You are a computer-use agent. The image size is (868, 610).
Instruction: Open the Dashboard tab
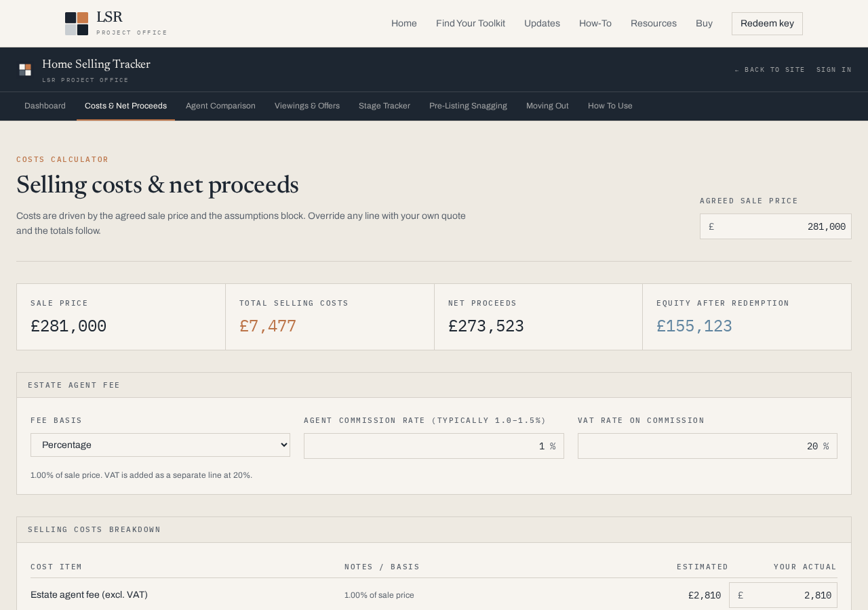45,106
